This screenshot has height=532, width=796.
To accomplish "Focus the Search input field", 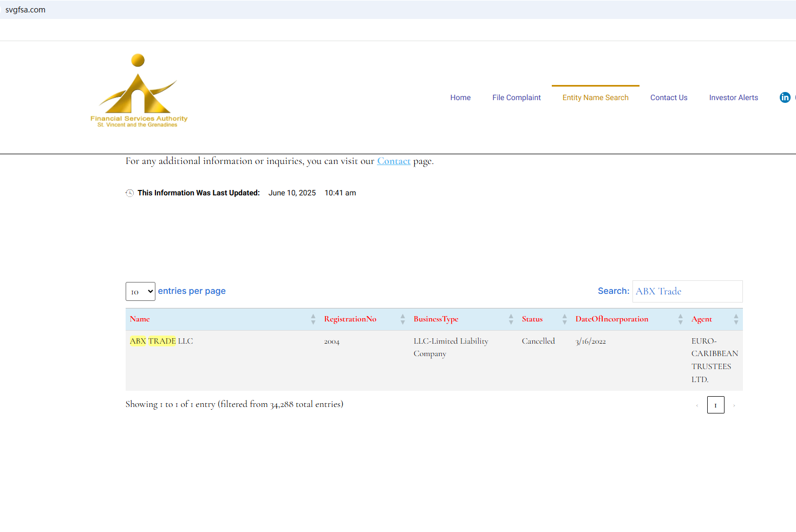I will tap(687, 291).
